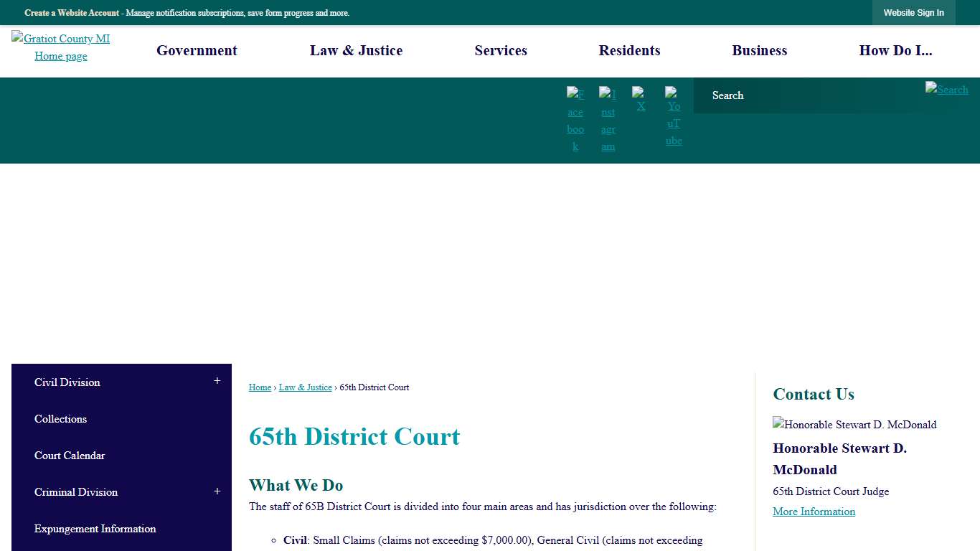Image resolution: width=980 pixels, height=551 pixels.
Task: Click Create a Website Account
Action: [71, 12]
